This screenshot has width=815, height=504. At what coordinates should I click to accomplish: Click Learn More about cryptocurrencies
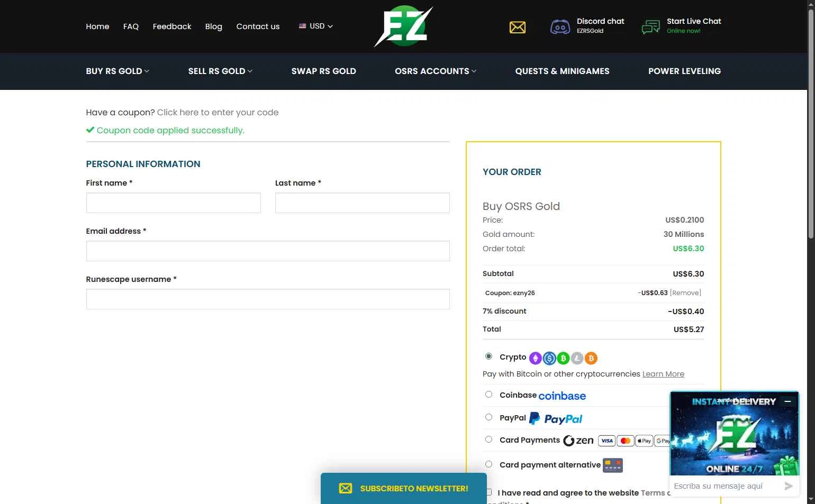point(663,374)
